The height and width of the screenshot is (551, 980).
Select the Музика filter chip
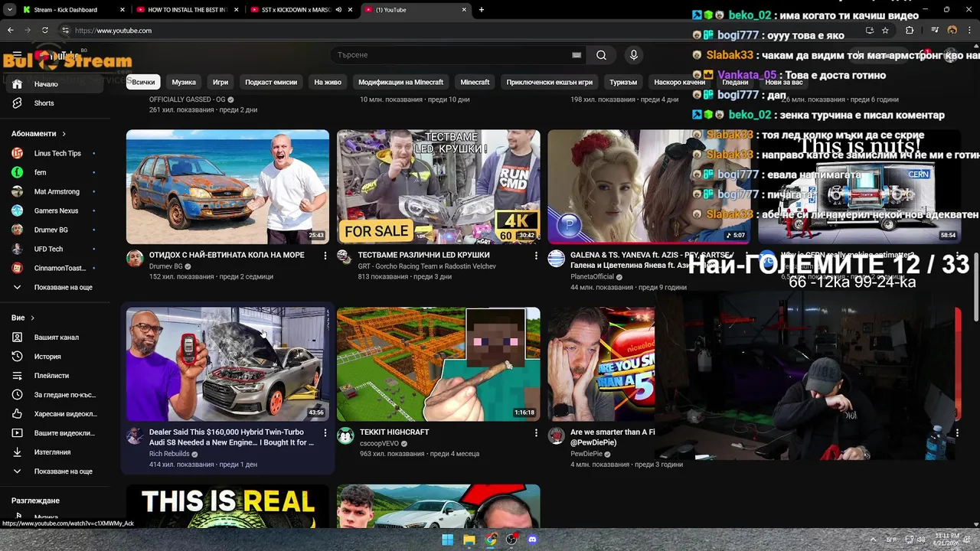click(184, 82)
